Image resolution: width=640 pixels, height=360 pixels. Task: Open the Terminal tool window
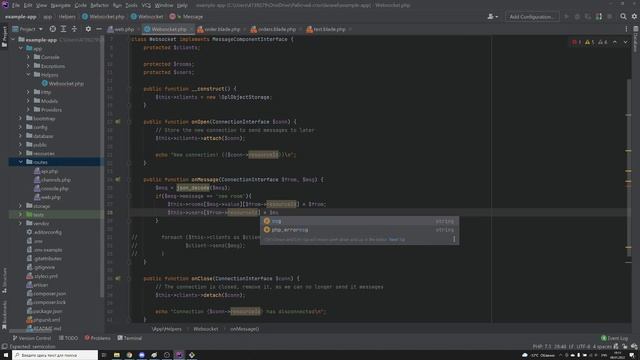pyautogui.click(x=129, y=338)
